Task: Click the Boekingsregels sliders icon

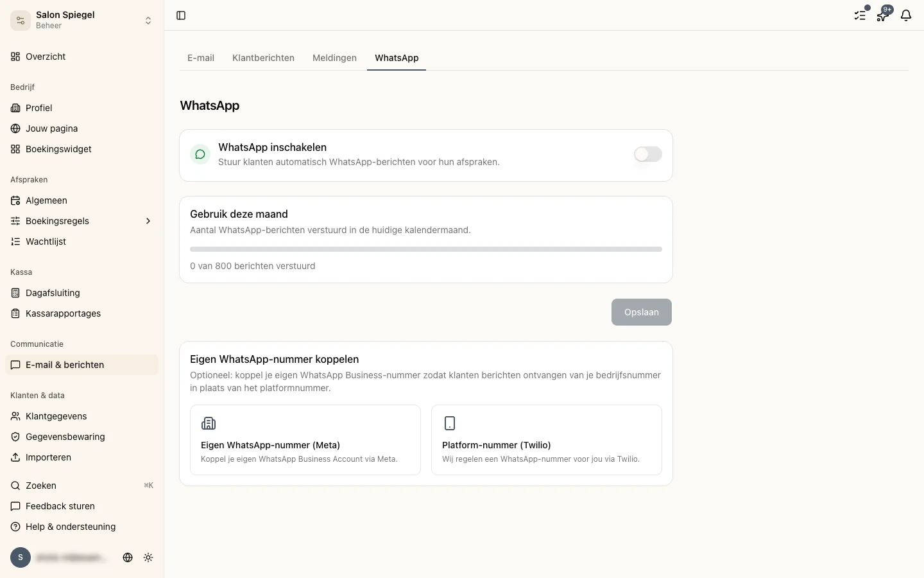Action: click(x=15, y=221)
